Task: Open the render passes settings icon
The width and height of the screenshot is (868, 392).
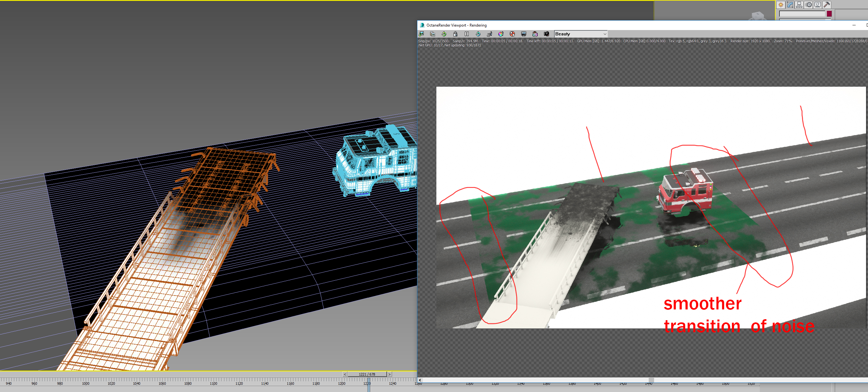Action: 535,34
